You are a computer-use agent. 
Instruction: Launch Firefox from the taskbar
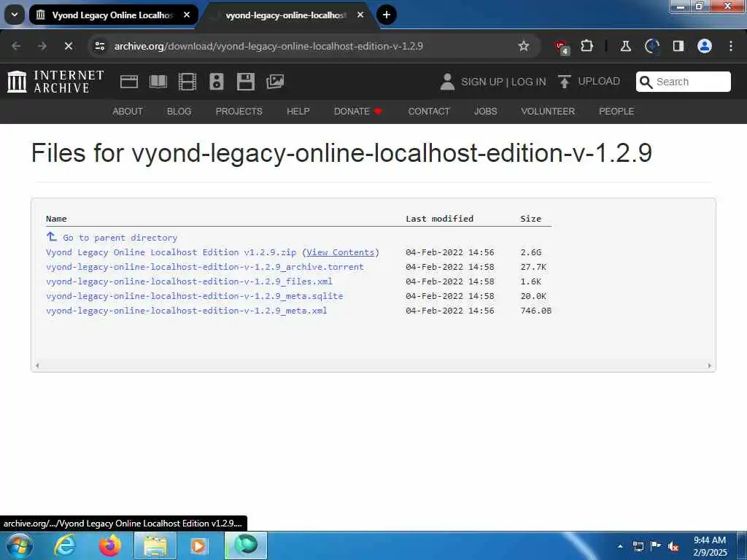point(109,545)
